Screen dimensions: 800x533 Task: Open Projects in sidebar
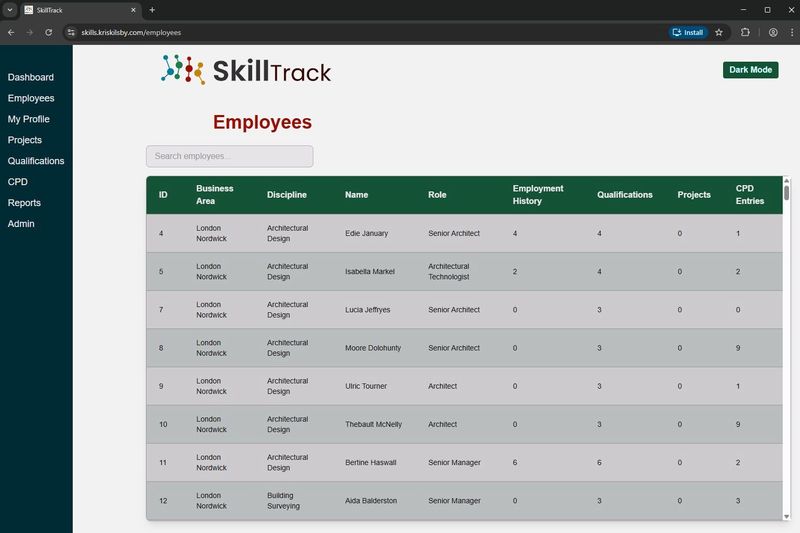[x=24, y=140]
